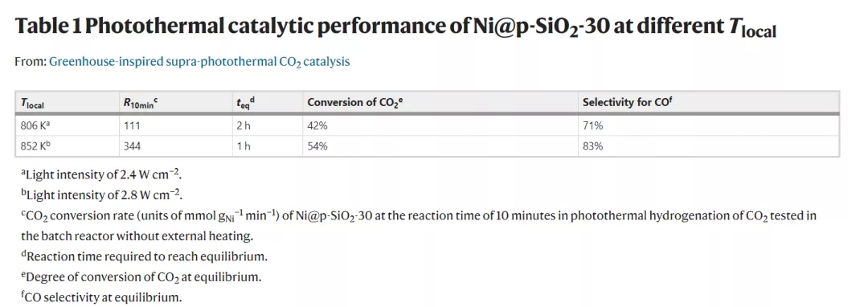Click the 1 h equilibrium time cell
The image size is (868, 307).
point(266,146)
